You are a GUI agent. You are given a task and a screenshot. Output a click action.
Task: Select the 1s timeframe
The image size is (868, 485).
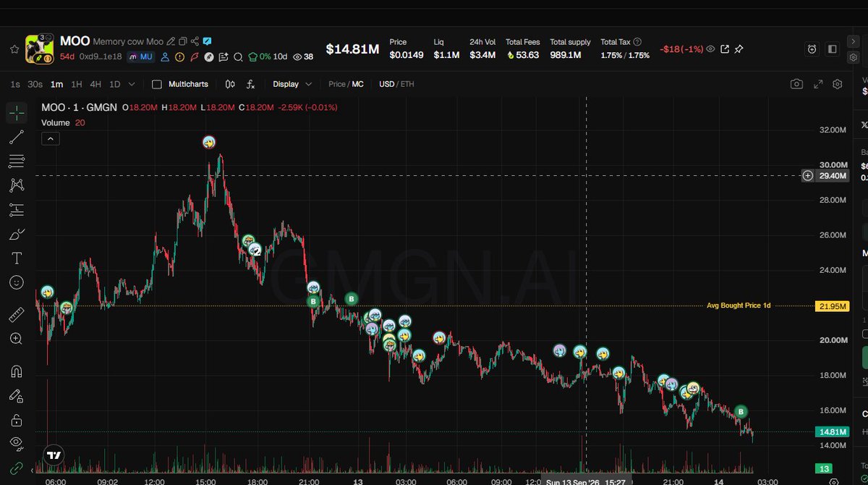point(15,84)
